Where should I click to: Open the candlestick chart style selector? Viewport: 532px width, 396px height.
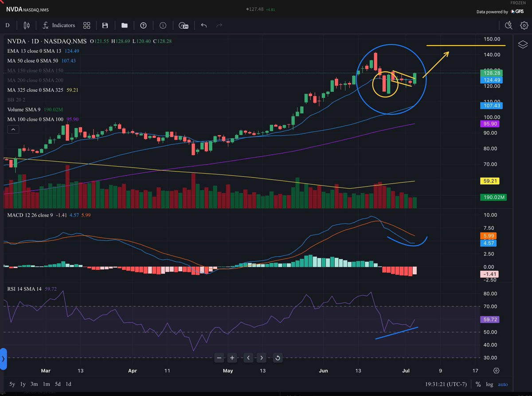(27, 26)
